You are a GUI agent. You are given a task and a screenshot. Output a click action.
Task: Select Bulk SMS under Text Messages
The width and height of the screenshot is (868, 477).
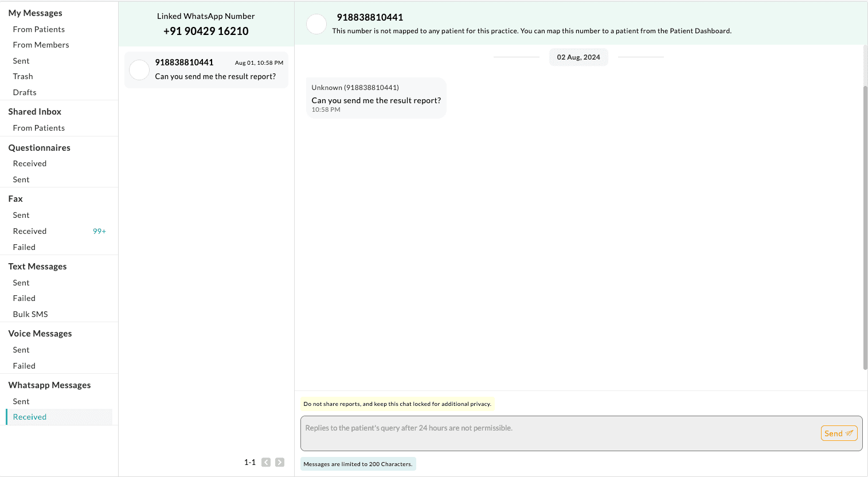(30, 314)
